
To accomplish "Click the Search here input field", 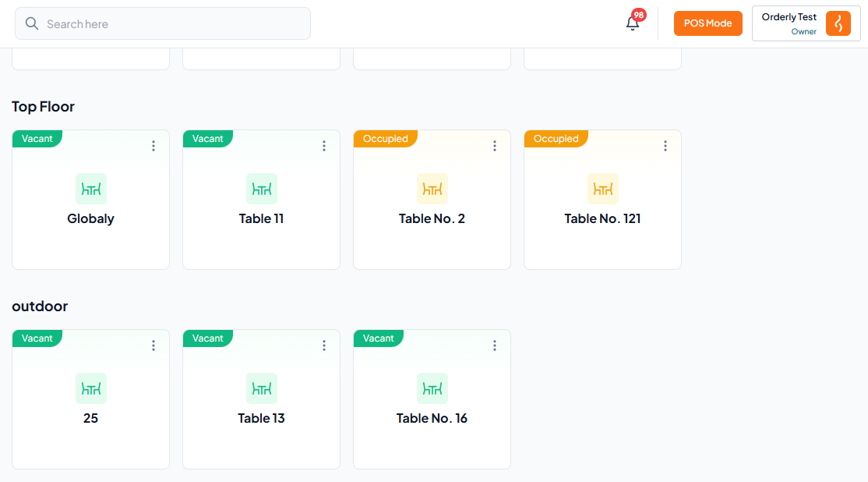I will pos(163,23).
